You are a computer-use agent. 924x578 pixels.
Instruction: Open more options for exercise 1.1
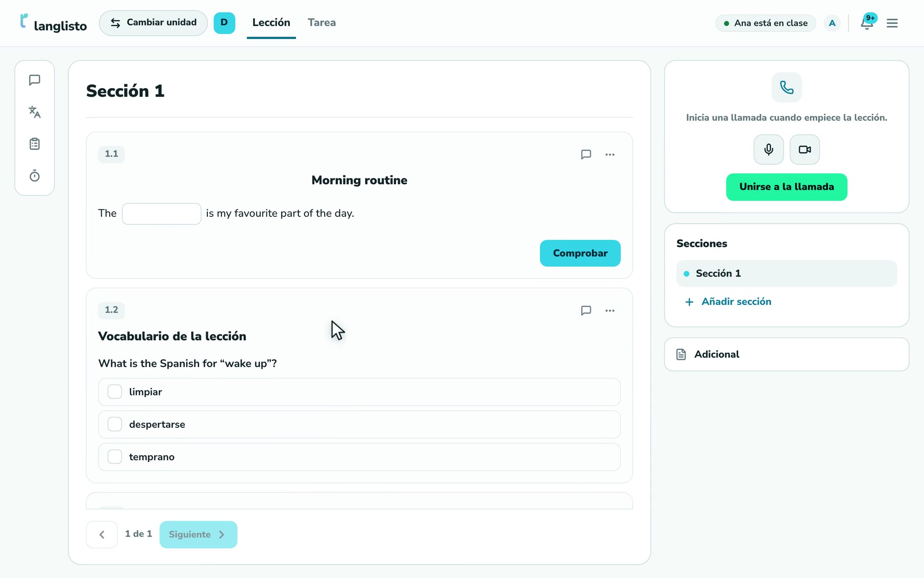(x=610, y=154)
